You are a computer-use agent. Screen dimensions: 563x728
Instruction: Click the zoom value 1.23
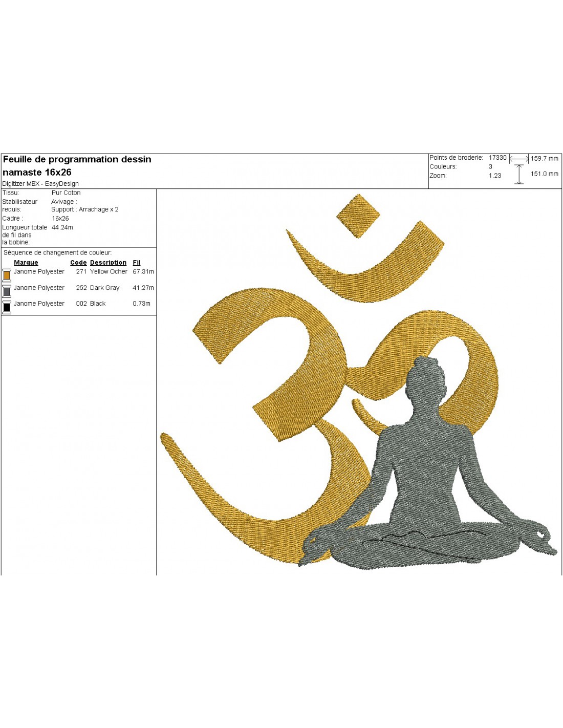tap(495, 176)
